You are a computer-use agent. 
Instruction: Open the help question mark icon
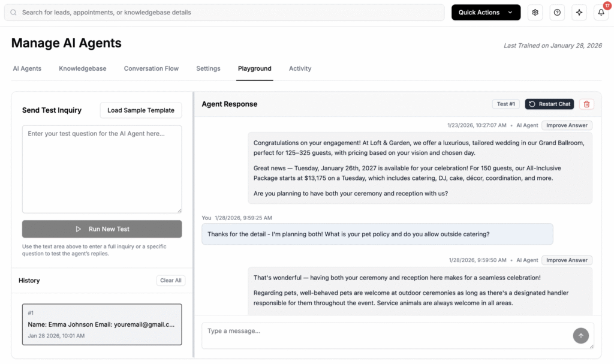pos(557,13)
